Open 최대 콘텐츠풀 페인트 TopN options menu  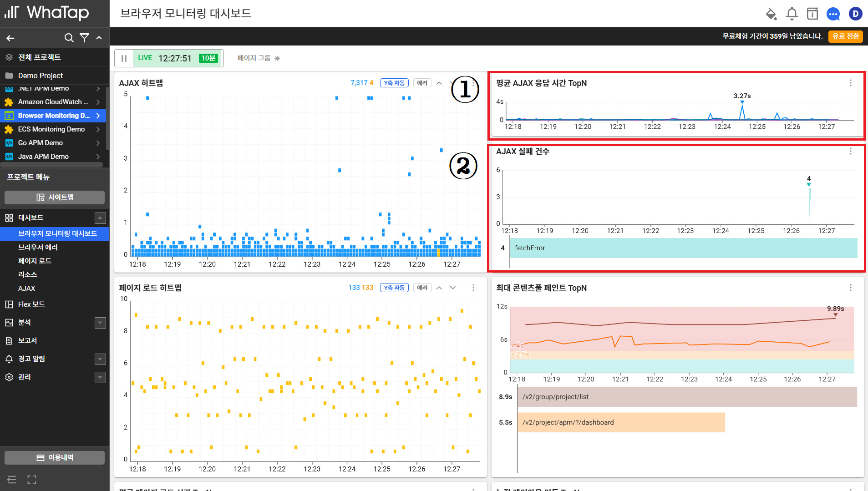(851, 288)
